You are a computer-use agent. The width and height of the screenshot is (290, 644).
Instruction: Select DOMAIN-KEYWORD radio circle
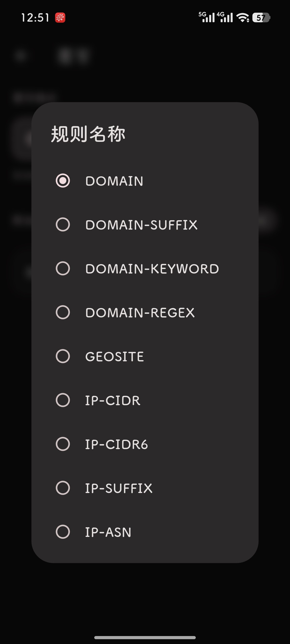click(x=63, y=268)
